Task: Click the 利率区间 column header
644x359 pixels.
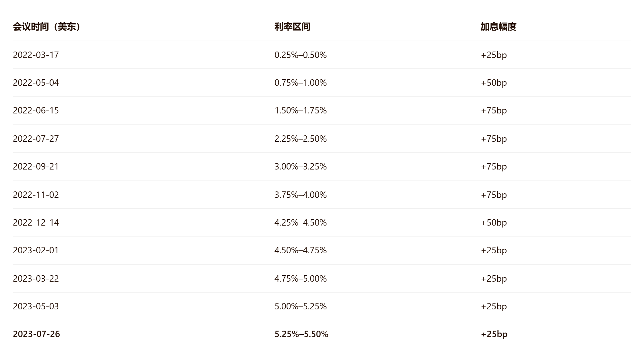Action: (292, 27)
